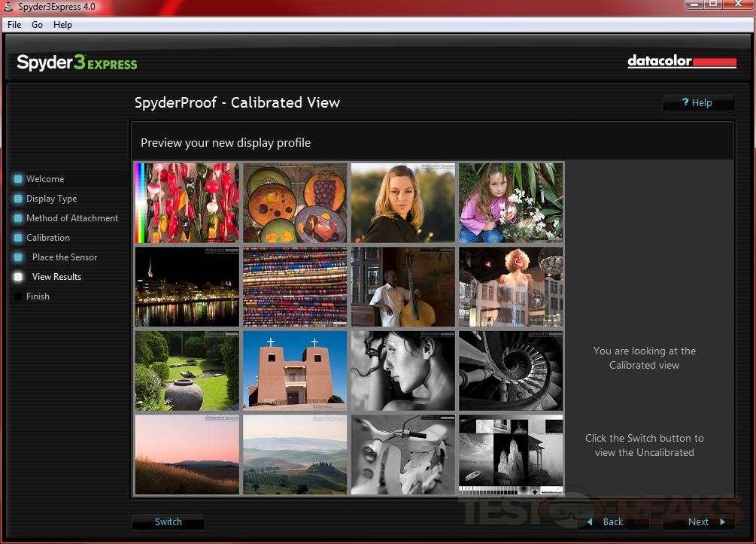Open the night city waterfront thumbnail
The image size is (756, 544).
[x=187, y=287]
